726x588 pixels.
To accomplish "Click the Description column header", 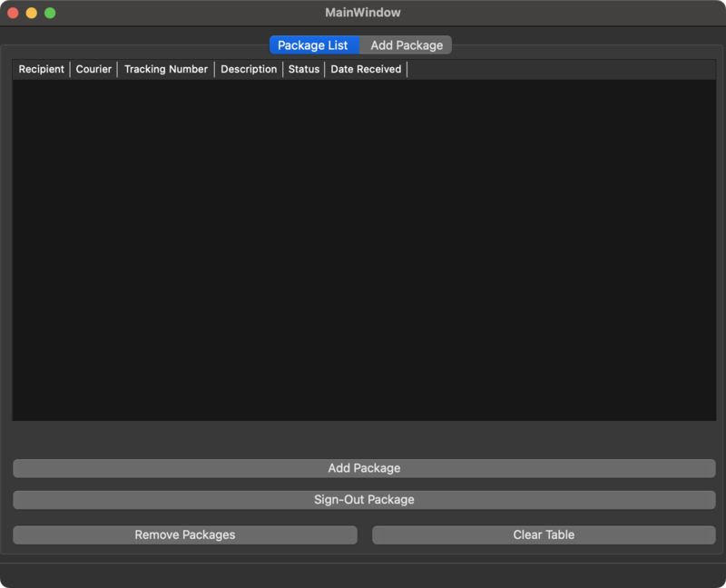I will pyautogui.click(x=249, y=69).
